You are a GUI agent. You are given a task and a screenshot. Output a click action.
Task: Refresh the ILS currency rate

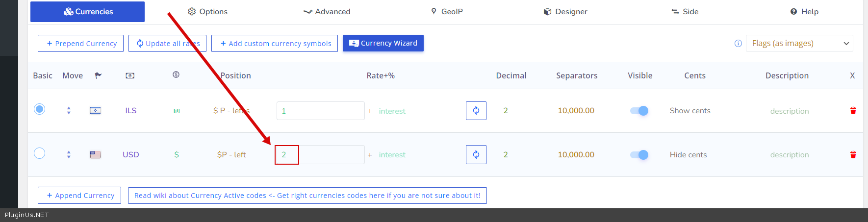pos(476,111)
